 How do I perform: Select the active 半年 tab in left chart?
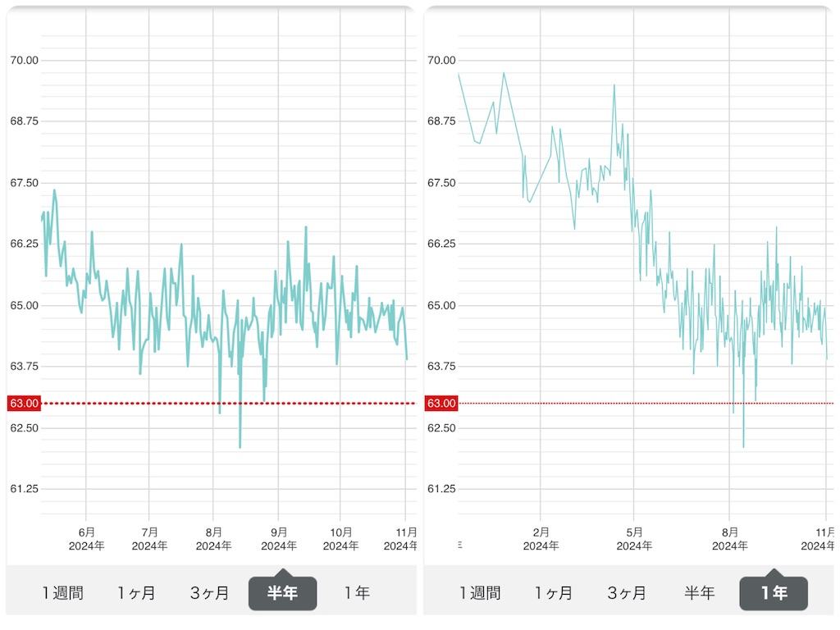pyautogui.click(x=282, y=593)
